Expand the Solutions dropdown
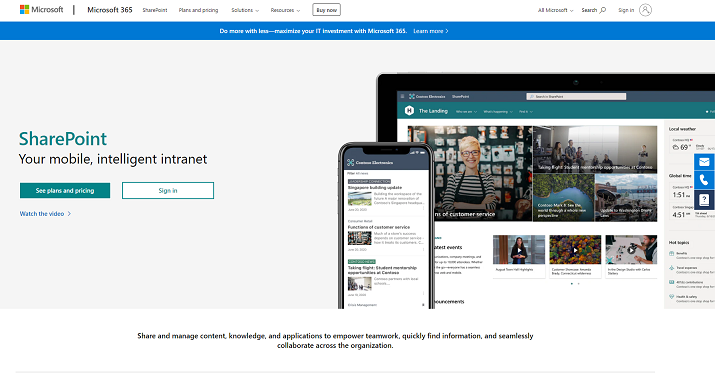Image resolution: width=715 pixels, height=385 pixels. pyautogui.click(x=245, y=10)
